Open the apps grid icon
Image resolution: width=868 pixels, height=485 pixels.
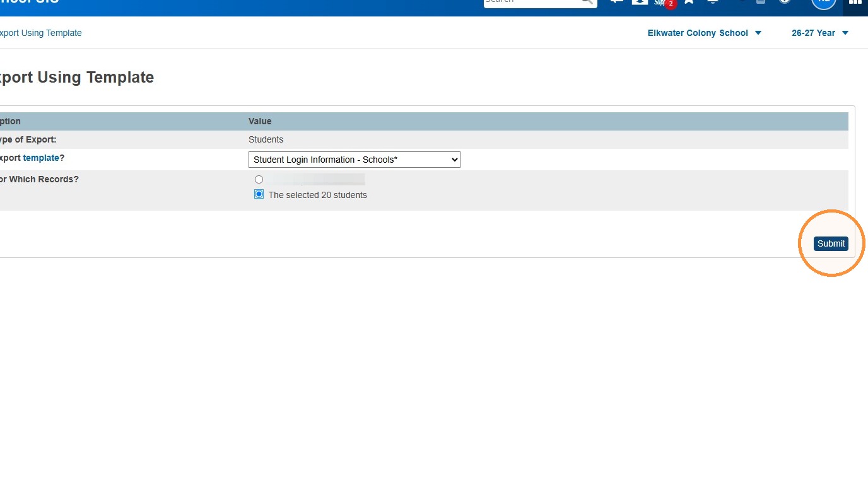(x=855, y=3)
